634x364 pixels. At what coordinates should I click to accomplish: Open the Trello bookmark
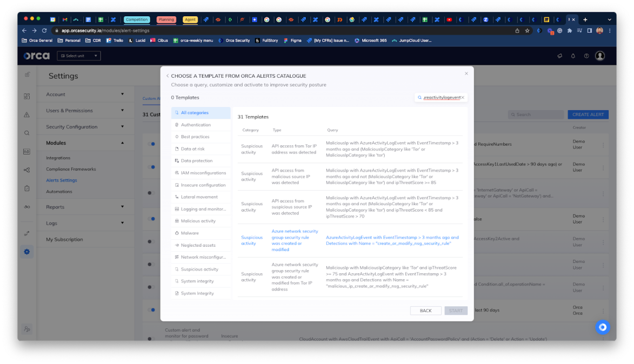(115, 41)
